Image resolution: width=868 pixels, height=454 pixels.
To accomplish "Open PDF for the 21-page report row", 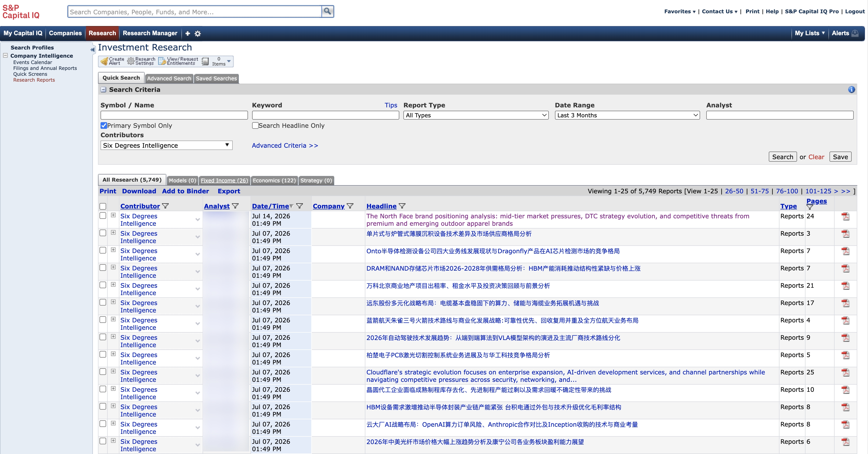I will click(x=846, y=286).
